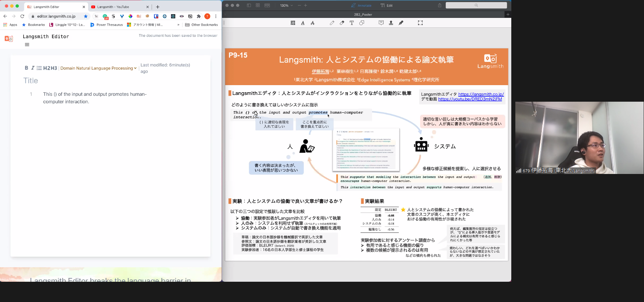Close the Langsmith - YouTube tab
The height and width of the screenshot is (302, 644).
click(147, 7)
